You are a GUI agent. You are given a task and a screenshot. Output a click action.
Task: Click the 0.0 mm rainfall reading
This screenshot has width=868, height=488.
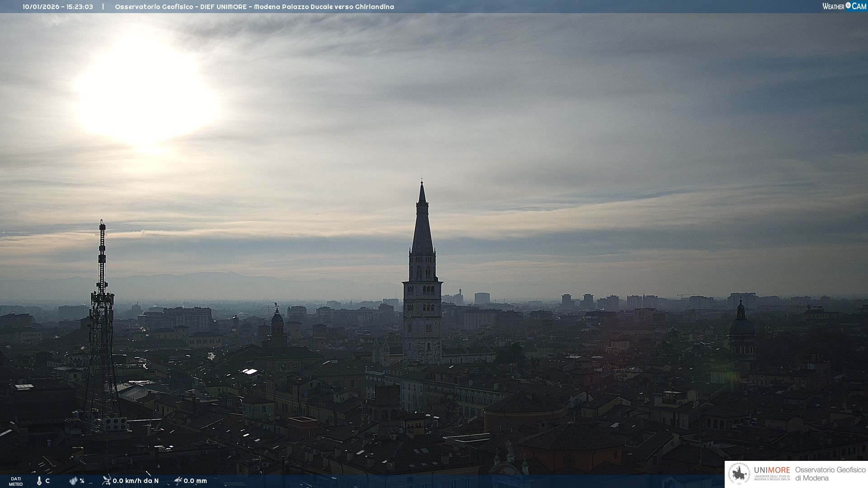(x=195, y=481)
